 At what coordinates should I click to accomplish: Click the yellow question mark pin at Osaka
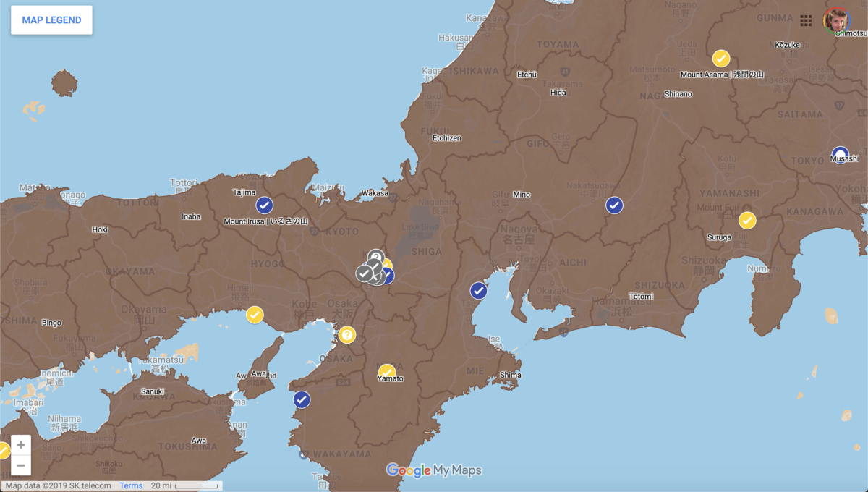(347, 335)
